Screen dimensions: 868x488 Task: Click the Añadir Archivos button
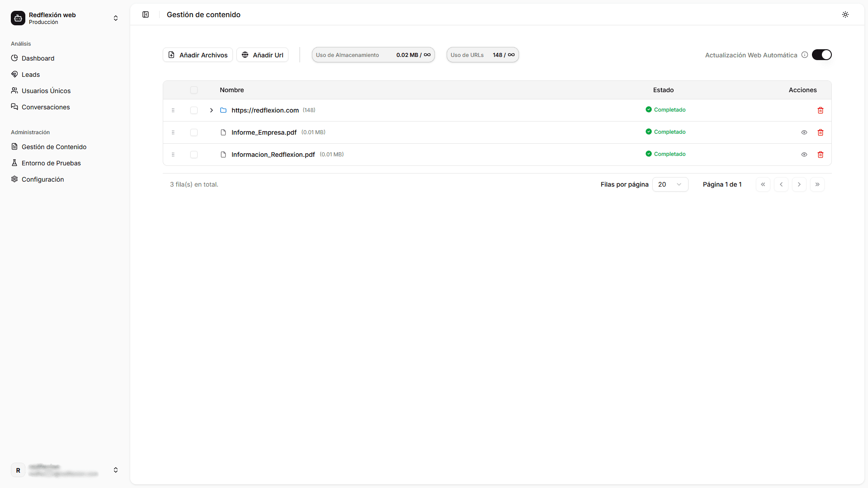tap(198, 55)
